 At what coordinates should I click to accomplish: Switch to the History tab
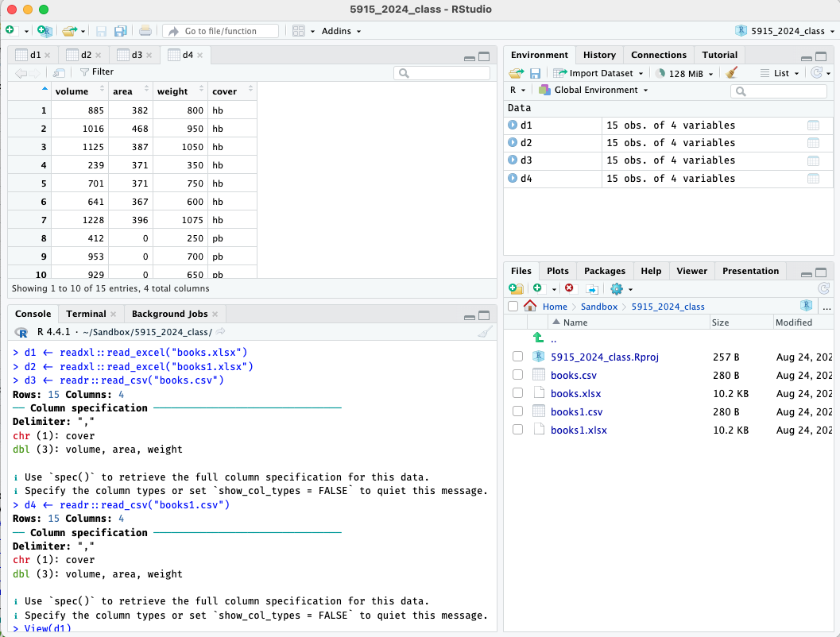coord(599,55)
